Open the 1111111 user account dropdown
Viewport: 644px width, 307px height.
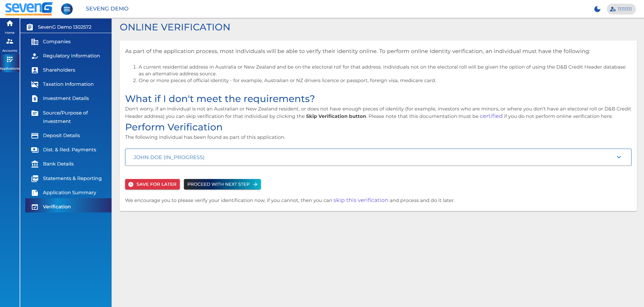pyautogui.click(x=621, y=9)
